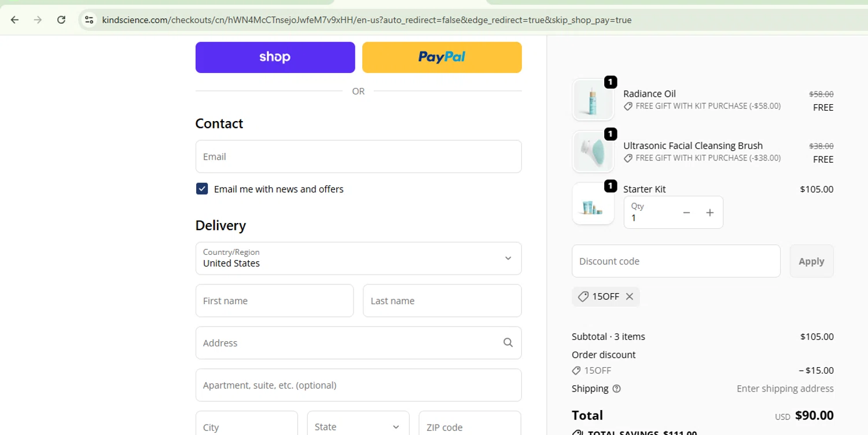Focus the Email field
The image size is (868, 435).
pos(359,156)
